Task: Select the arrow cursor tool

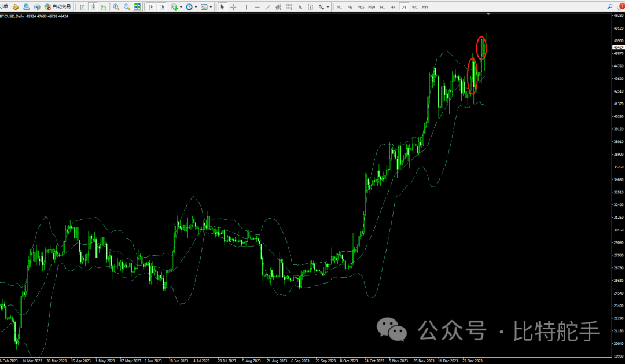Action: point(222,7)
